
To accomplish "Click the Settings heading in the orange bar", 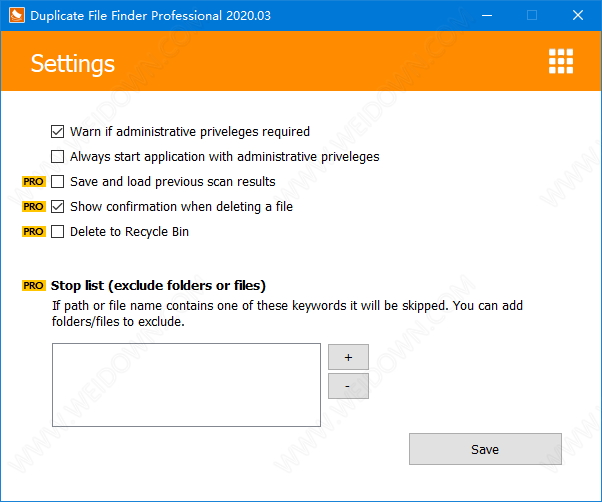I will click(73, 64).
